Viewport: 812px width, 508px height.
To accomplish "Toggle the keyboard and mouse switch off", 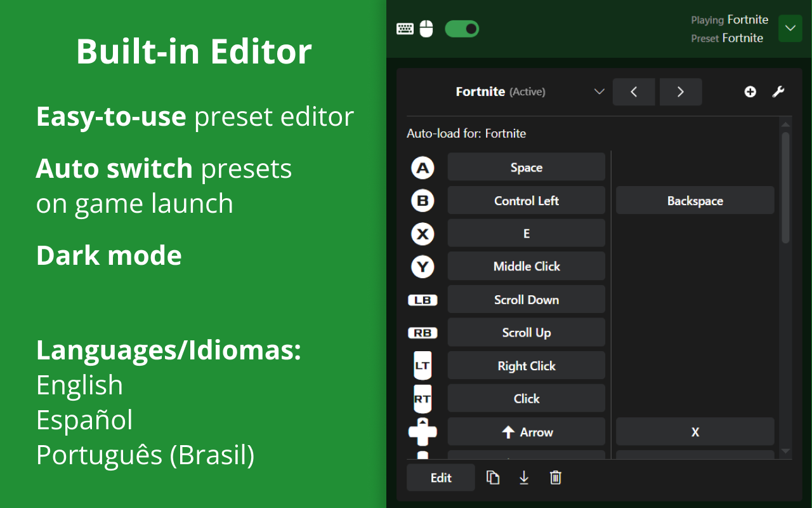I will pyautogui.click(x=462, y=29).
